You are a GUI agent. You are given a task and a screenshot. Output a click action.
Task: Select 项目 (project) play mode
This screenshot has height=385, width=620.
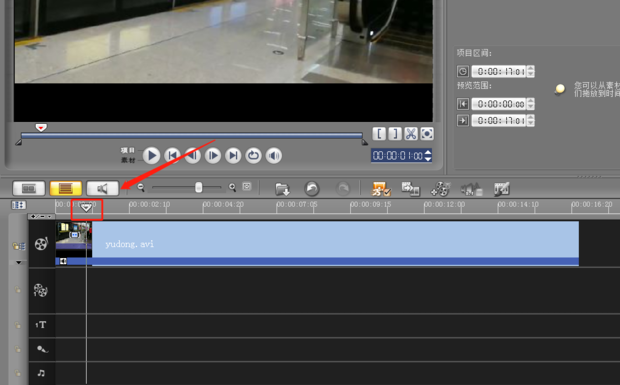click(x=128, y=150)
